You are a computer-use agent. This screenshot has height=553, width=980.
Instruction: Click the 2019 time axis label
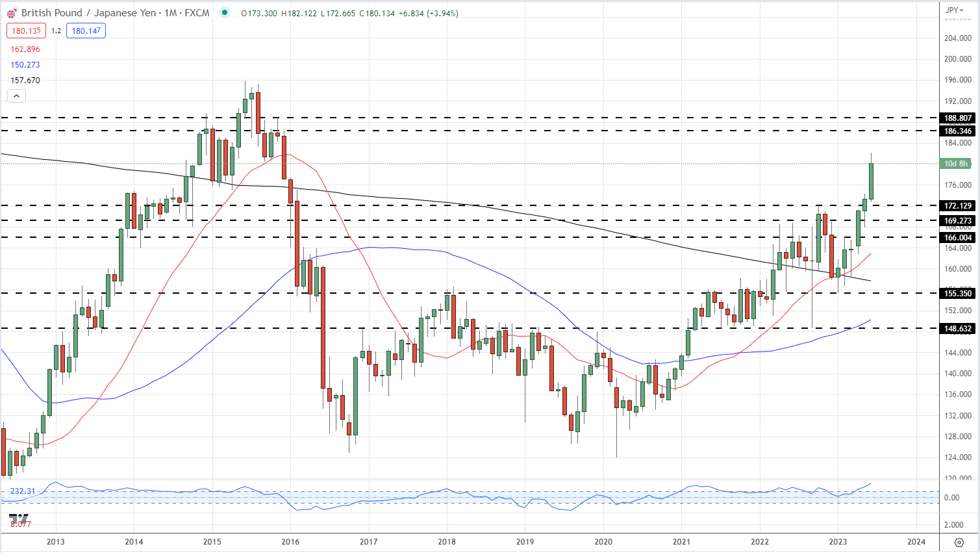(x=525, y=542)
